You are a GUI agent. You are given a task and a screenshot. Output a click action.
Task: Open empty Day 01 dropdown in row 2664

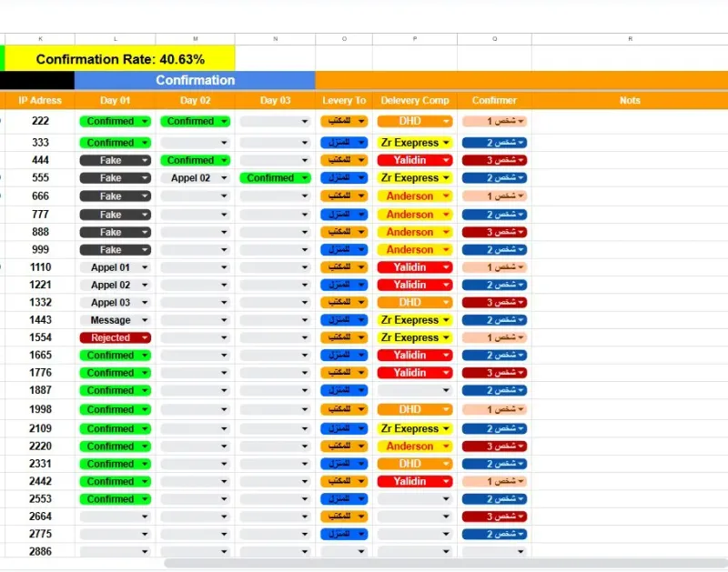(116, 517)
